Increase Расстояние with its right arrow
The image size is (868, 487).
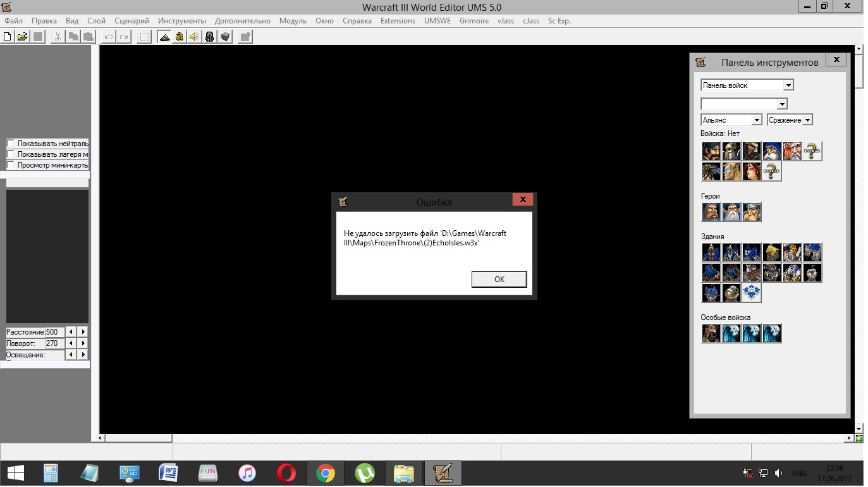coord(83,332)
